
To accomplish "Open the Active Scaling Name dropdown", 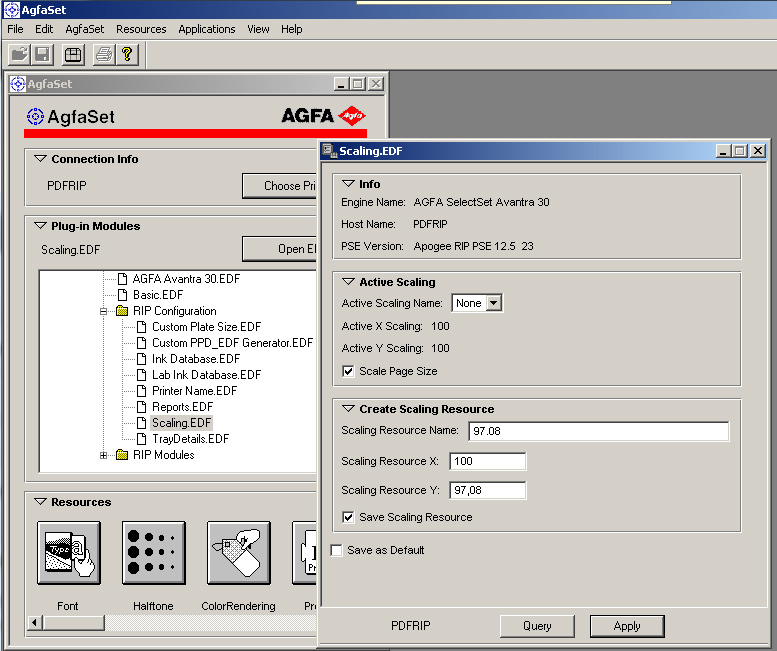I will click(x=494, y=303).
